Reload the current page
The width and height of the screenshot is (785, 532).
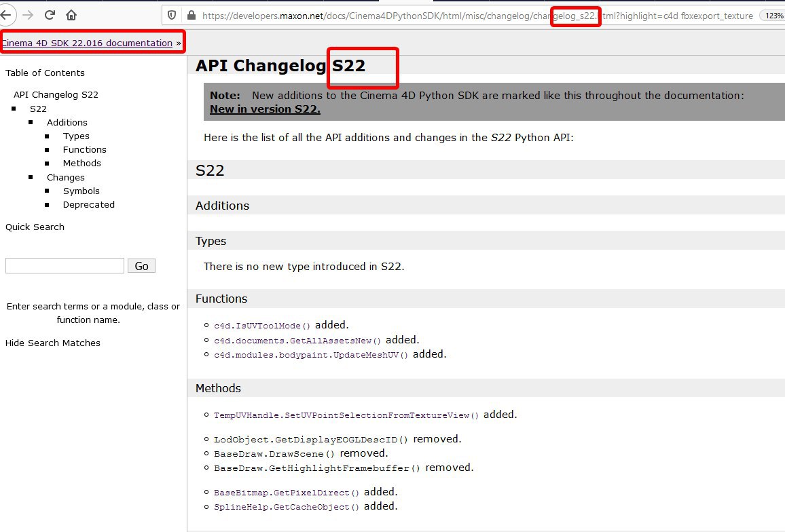click(x=50, y=15)
